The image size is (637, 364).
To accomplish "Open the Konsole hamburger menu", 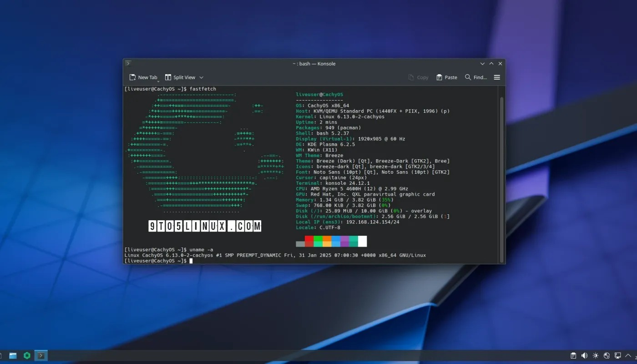I will pos(496,77).
